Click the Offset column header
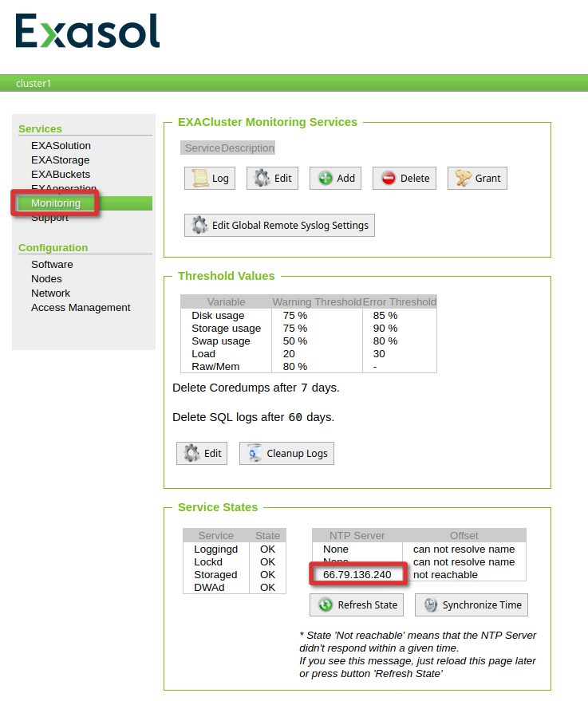This screenshot has width=588, height=701. coord(464,535)
